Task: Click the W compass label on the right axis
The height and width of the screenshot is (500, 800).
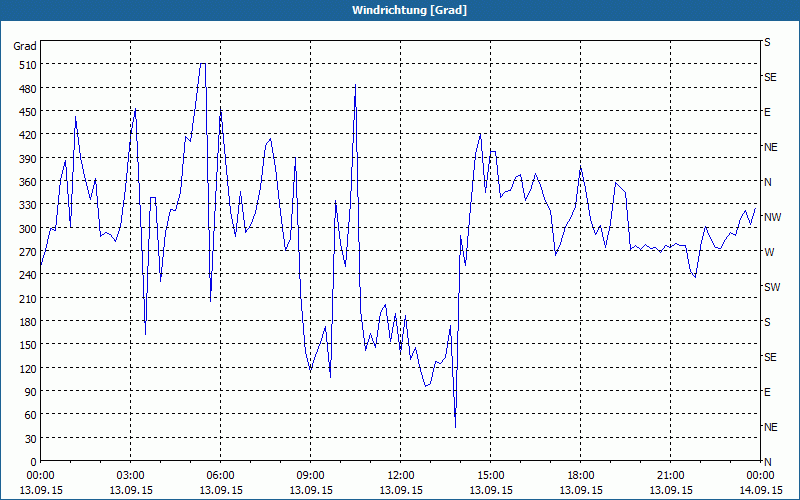Action: click(769, 252)
